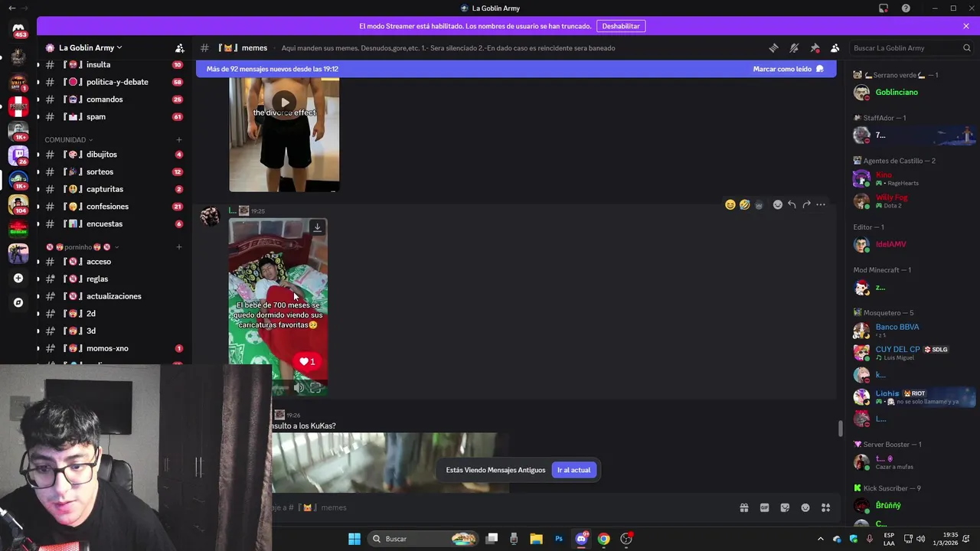Open Photoshop from taskbar
This screenshot has width=980, height=551.
(559, 539)
